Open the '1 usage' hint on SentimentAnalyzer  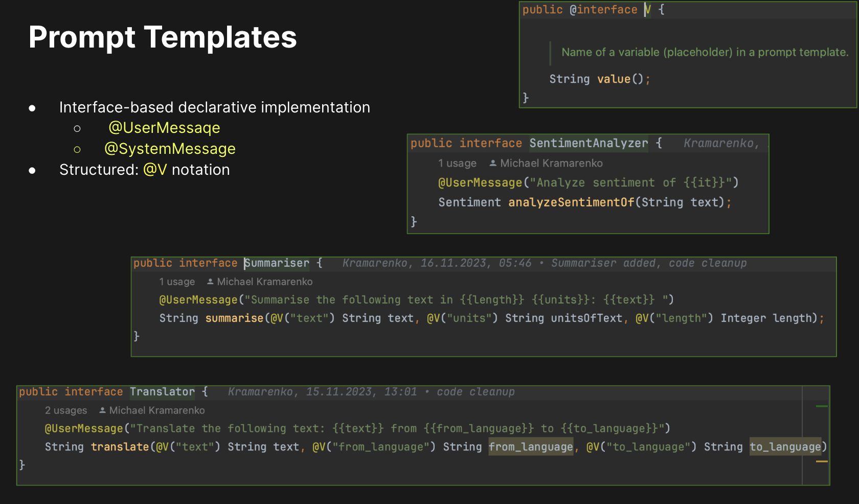pyautogui.click(x=457, y=163)
